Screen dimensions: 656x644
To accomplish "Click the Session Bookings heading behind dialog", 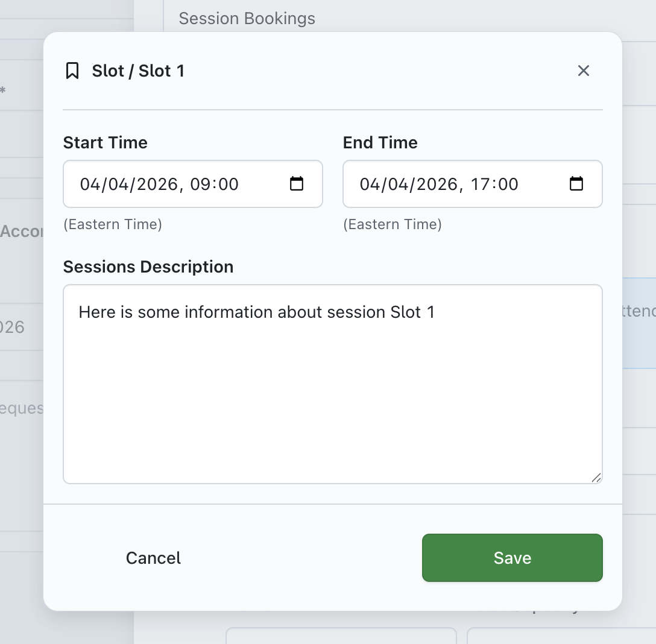I will pos(247,19).
